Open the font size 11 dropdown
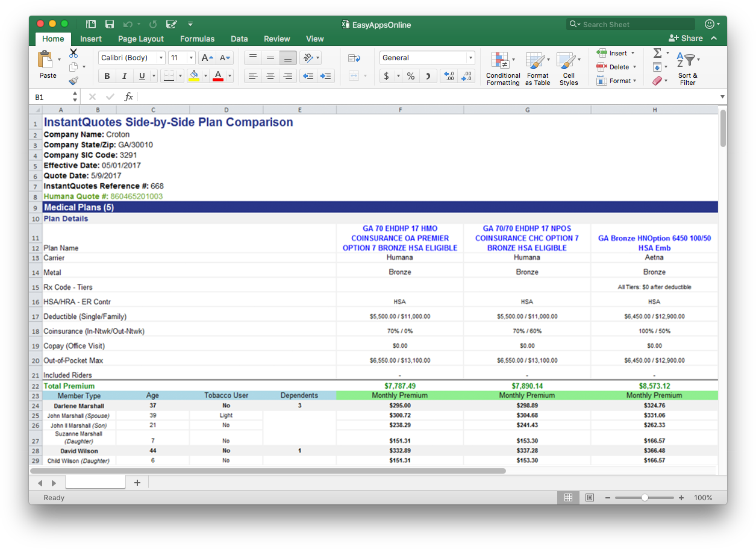Viewport: 756px width, 549px height. (191, 58)
